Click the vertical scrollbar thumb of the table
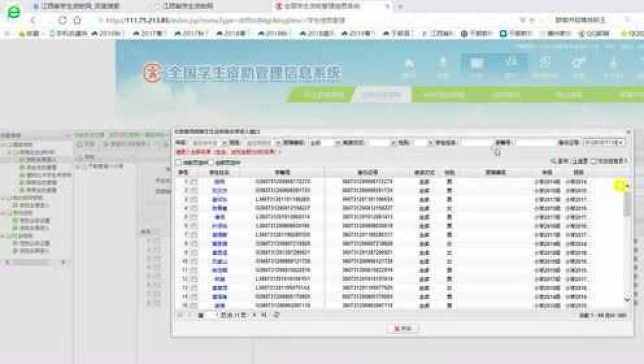644x364 pixels. click(627, 203)
